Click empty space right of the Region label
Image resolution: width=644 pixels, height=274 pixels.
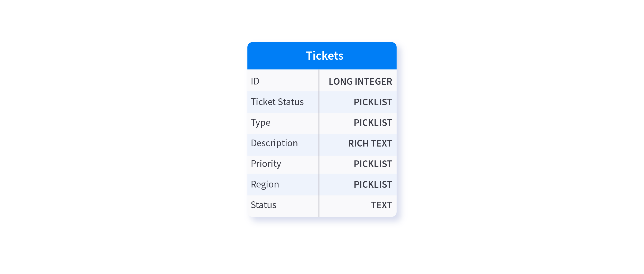tap(299, 184)
